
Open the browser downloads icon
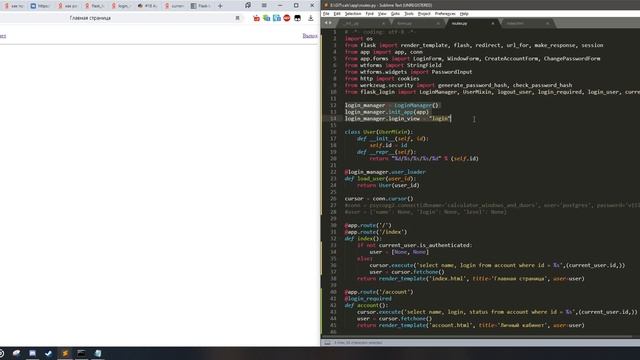(311, 18)
